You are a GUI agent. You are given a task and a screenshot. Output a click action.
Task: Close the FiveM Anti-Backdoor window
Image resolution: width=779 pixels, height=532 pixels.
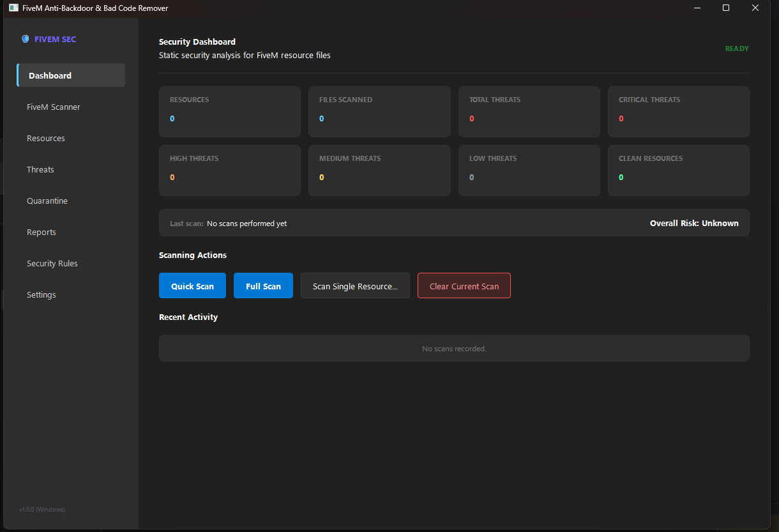tap(755, 8)
